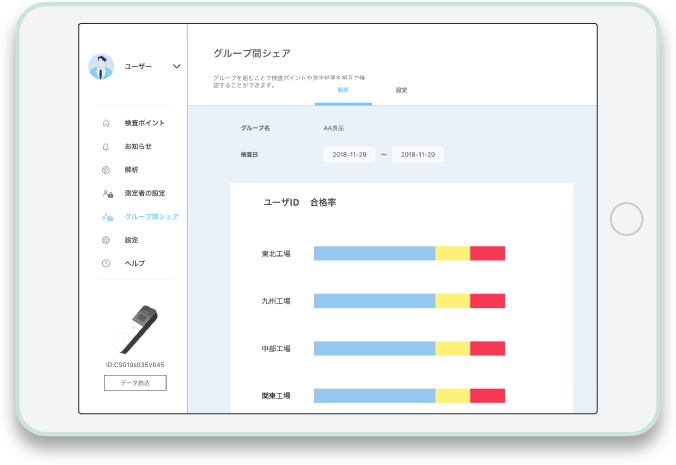Click the user avatar picture

[101, 66]
